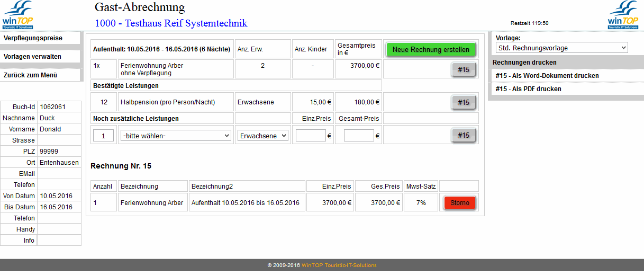The height and width of the screenshot is (275, 644).
Task: Focus the Einz.Preis input field
Action: [x=310, y=136]
